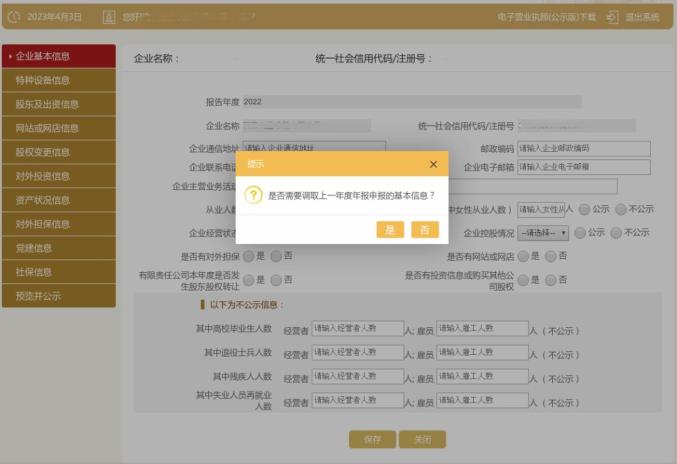Click the 关闭 button at bottom
This screenshot has width=677, height=464.
(422, 439)
